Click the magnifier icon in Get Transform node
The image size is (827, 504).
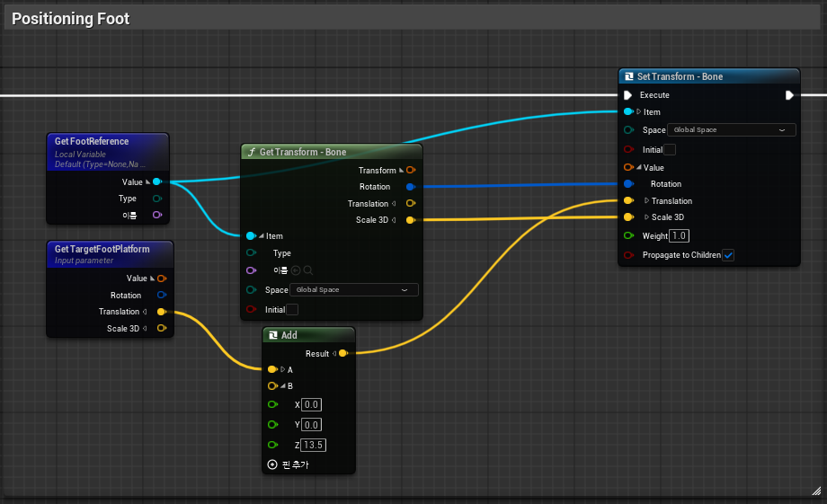tap(308, 270)
